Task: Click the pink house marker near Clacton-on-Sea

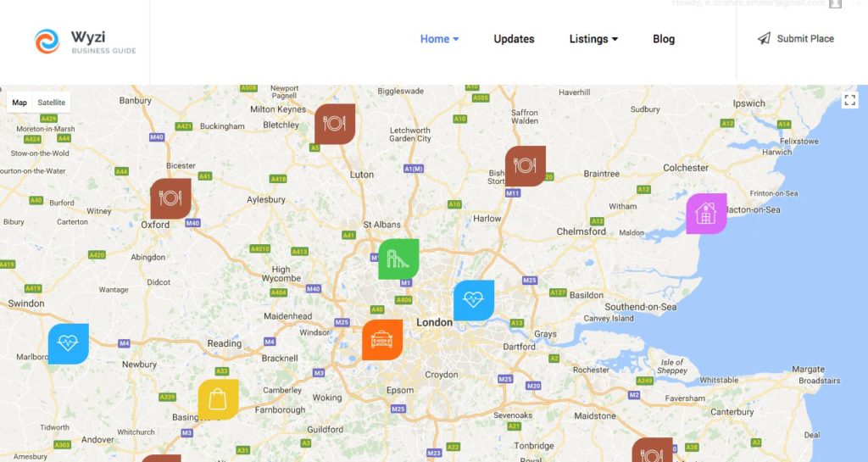Action: point(706,214)
